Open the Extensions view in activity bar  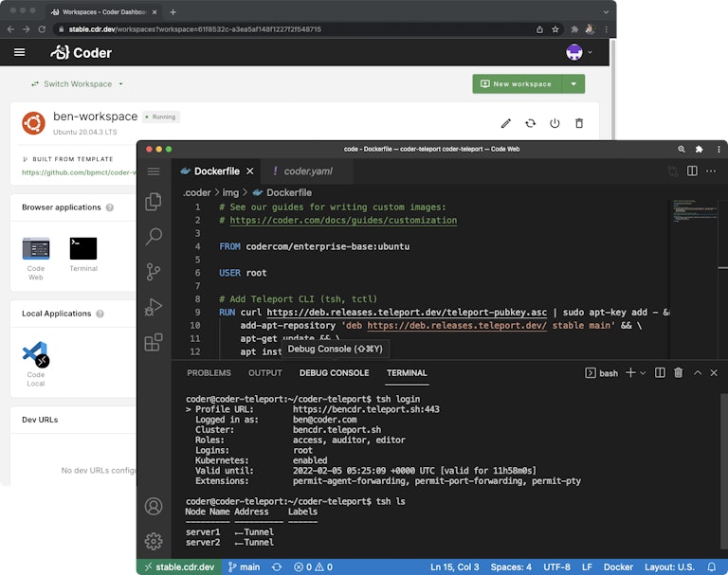153,343
